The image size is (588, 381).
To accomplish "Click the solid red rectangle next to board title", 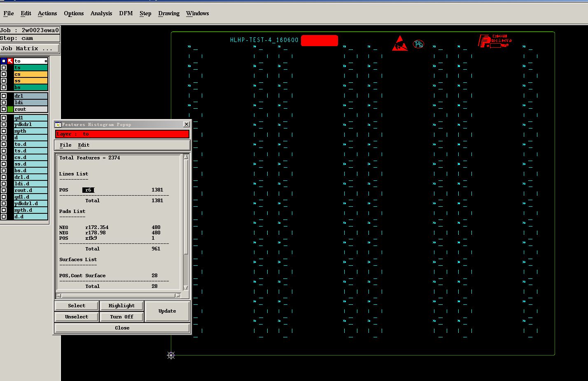I will (320, 40).
